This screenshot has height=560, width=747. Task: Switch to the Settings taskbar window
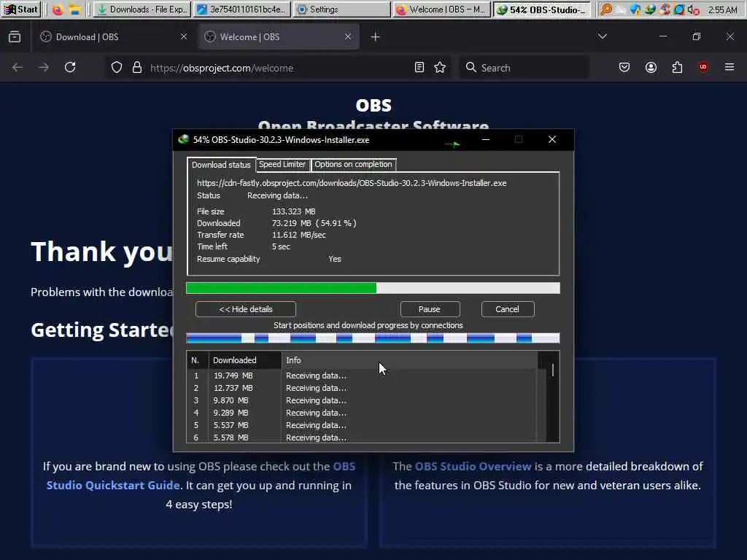click(x=341, y=9)
